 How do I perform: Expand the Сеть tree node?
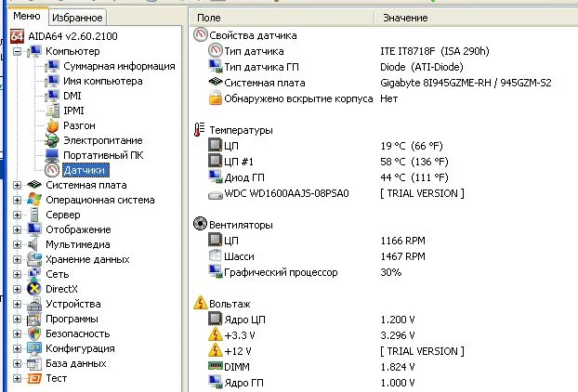coord(17,274)
